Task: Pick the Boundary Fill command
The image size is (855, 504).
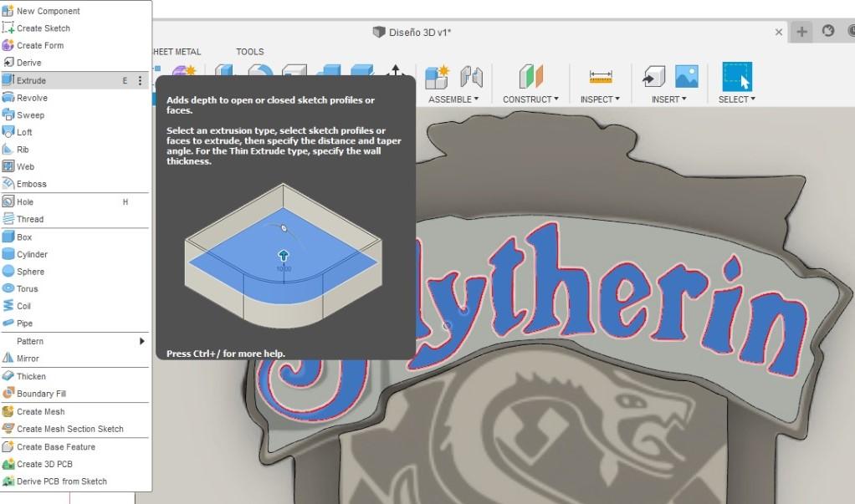Action: click(x=75, y=394)
